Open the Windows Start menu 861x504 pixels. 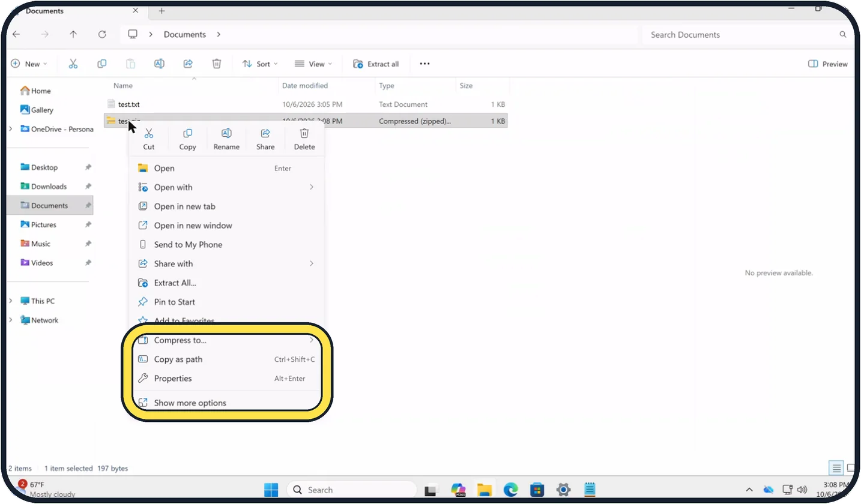[271, 490]
